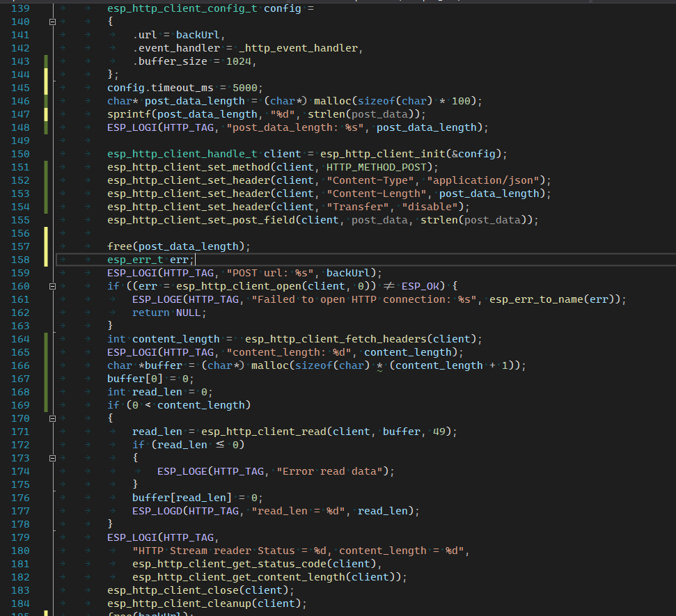Image resolution: width=676 pixels, height=616 pixels.
Task: Click line number 145 in the gutter
Action: [x=20, y=88]
